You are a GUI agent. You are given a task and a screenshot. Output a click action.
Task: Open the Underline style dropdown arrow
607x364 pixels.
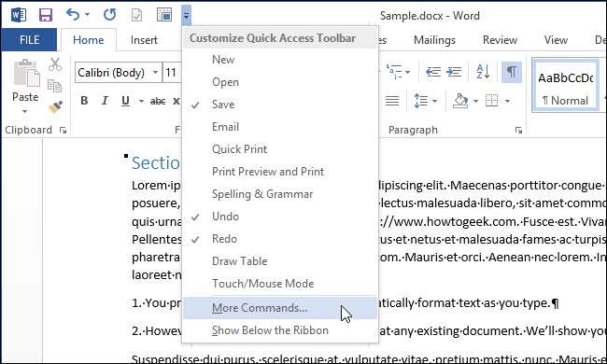tap(141, 102)
